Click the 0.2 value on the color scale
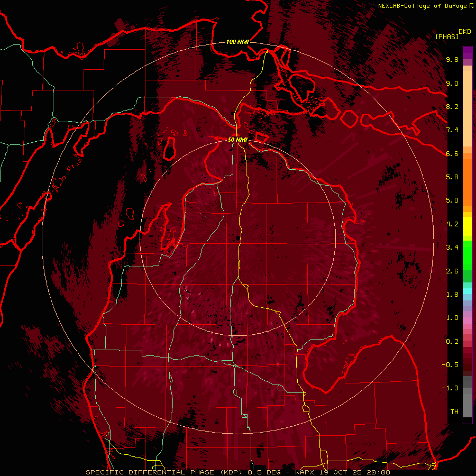This screenshot has width=476, height=476. 452,342
